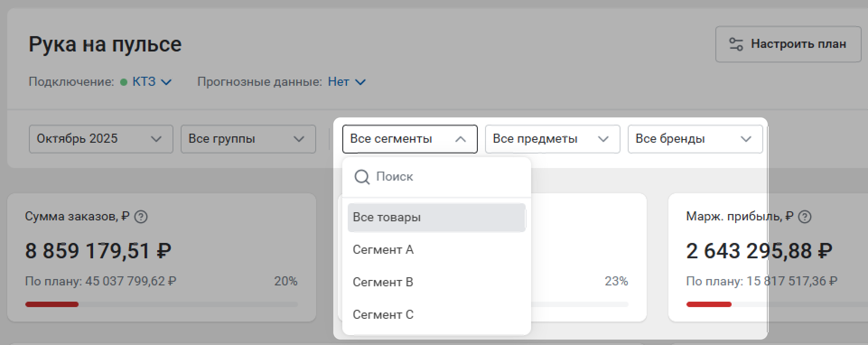This screenshot has height=345, width=868.
Task: Click the green connection status dot
Action: pyautogui.click(x=124, y=82)
